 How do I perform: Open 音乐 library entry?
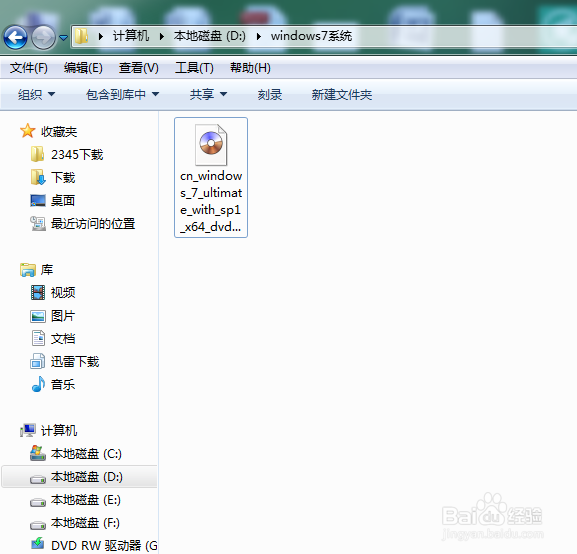click(63, 385)
